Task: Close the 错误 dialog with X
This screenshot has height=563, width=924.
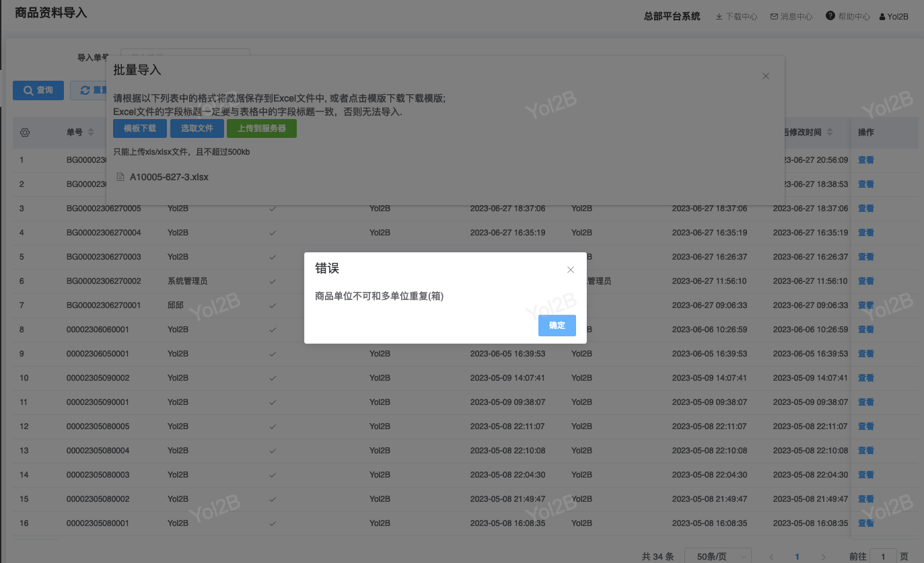Action: (571, 270)
